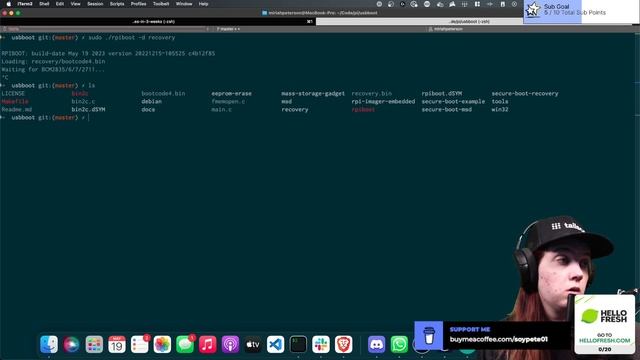Open Slack from the dock

(x=321, y=344)
